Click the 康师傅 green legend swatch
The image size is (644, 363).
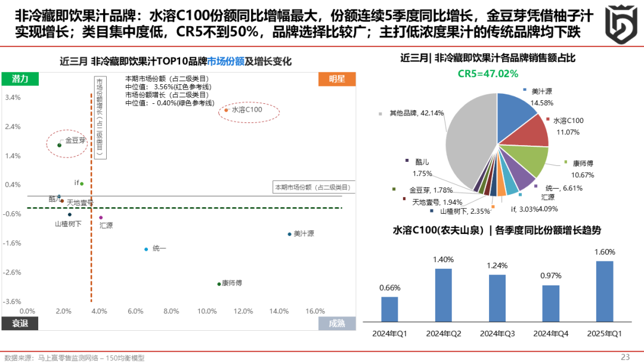[x=565, y=162]
